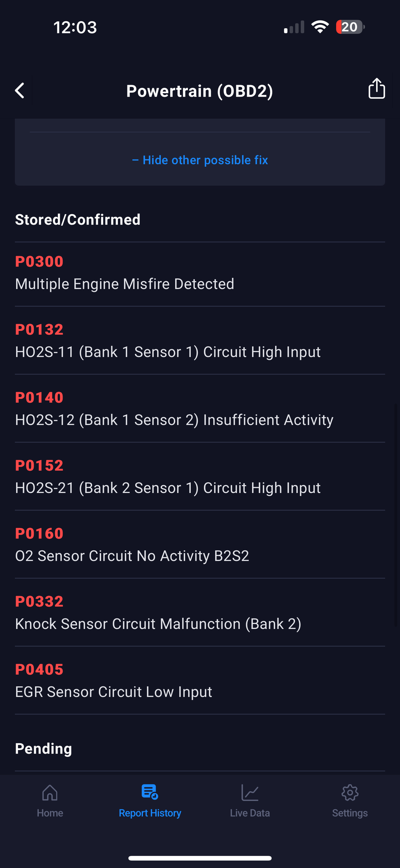Open the P0300 misfire code entry
The width and height of the screenshot is (400, 868).
point(125,273)
